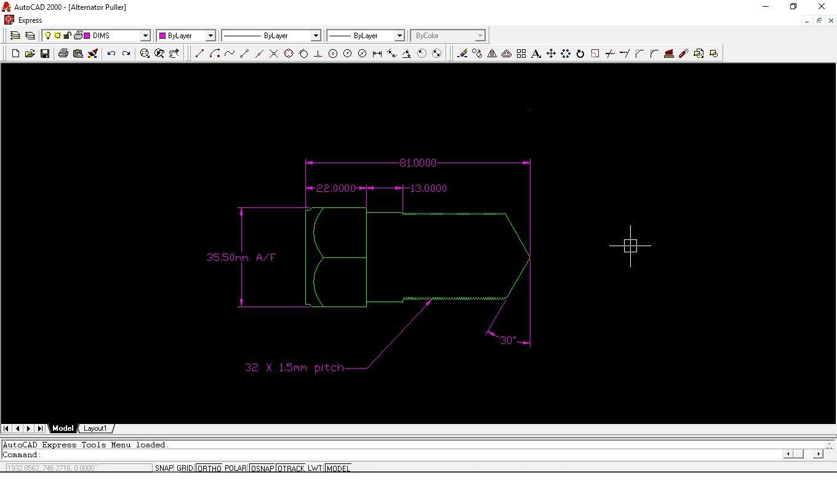Click the Save drawing icon

45,54
